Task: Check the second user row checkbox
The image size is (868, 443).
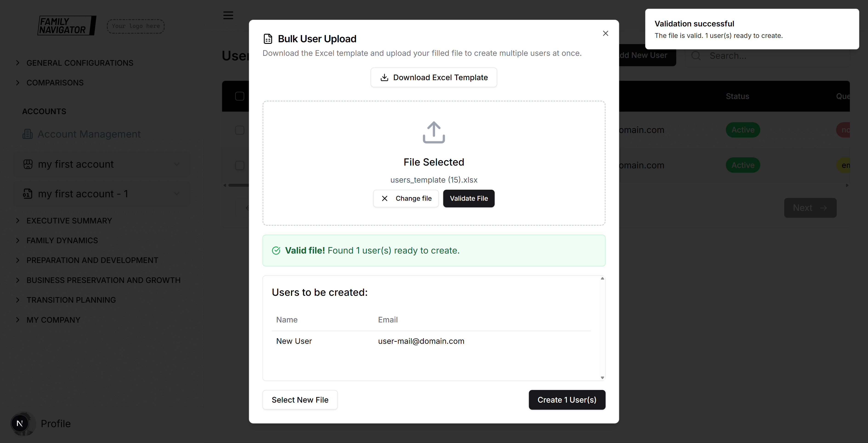Action: pyautogui.click(x=240, y=165)
